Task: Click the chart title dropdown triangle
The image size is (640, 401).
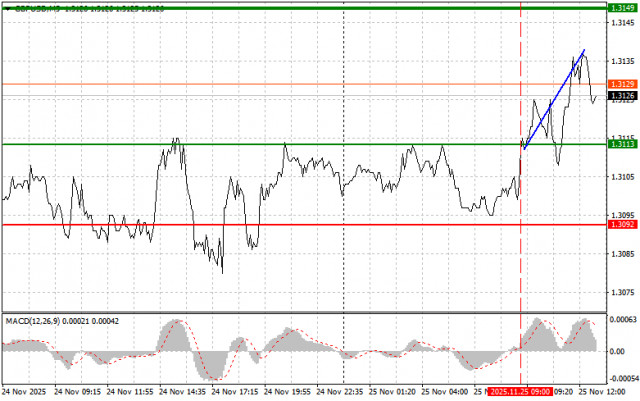Action: [x=7, y=9]
